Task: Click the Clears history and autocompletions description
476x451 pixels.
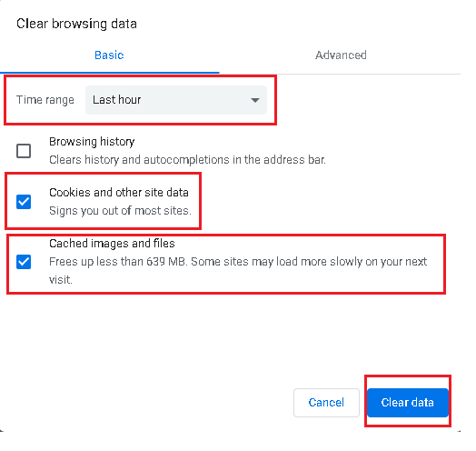Action: tap(187, 160)
